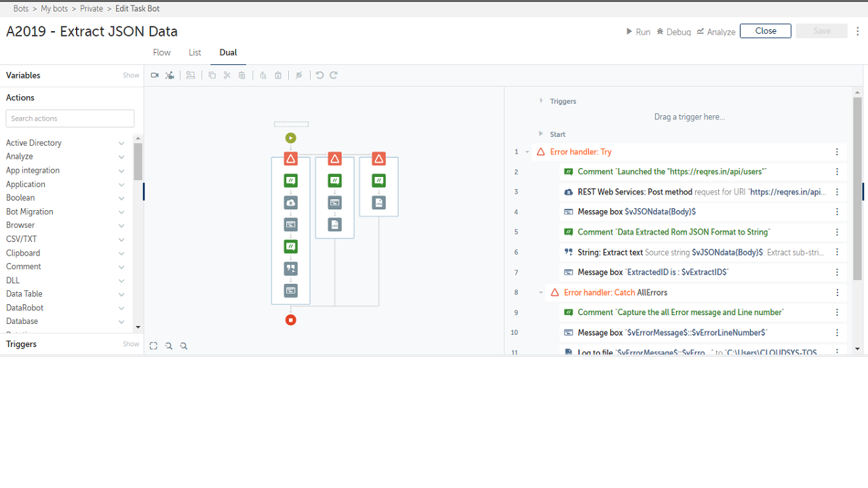Go to My bots in breadcrumb
This screenshot has height=488, width=868.
click(x=54, y=9)
